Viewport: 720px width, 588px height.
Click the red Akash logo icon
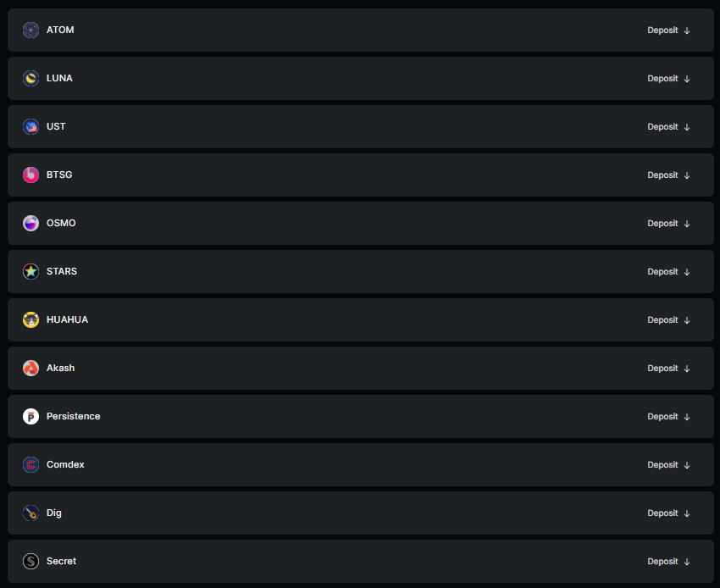[30, 368]
